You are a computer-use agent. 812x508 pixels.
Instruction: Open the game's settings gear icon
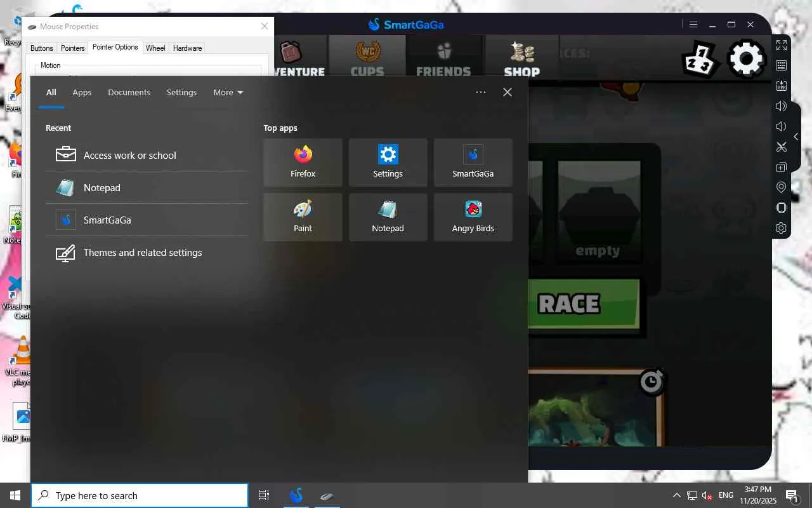click(746, 58)
